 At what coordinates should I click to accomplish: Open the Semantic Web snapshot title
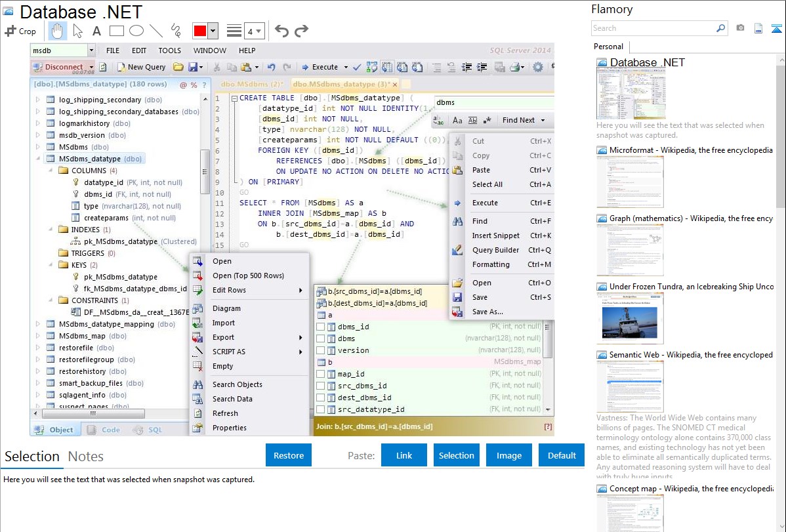click(691, 354)
